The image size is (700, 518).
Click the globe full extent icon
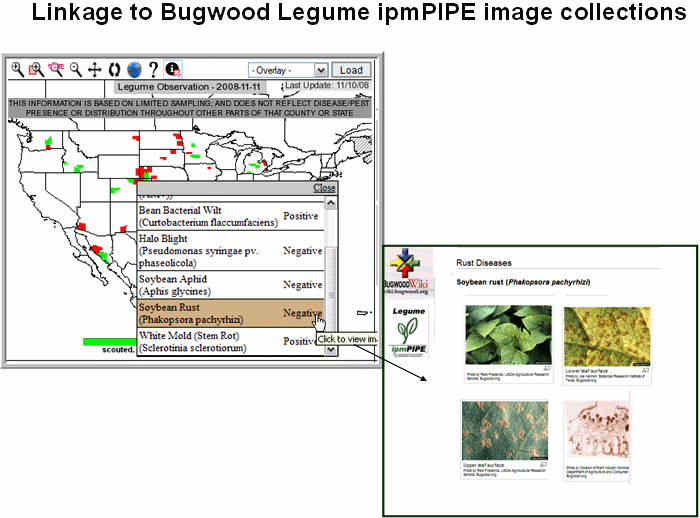[133, 70]
